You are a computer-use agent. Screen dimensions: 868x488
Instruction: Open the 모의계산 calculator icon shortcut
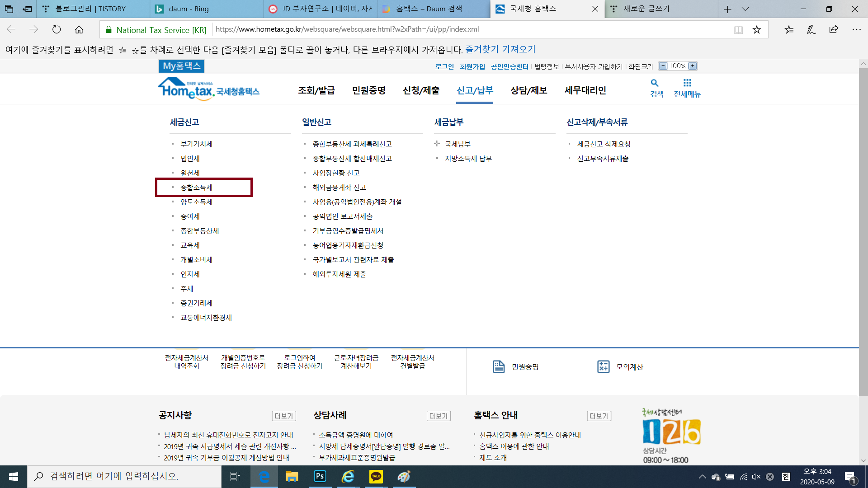click(604, 366)
